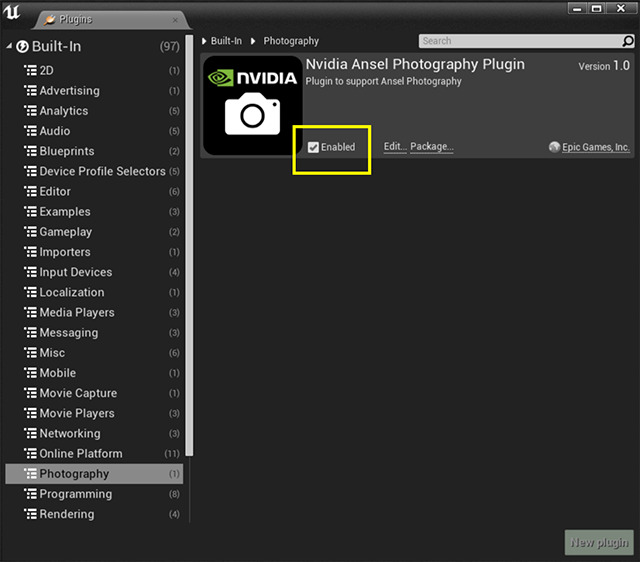Click the Online Platform list icon

tap(31, 453)
